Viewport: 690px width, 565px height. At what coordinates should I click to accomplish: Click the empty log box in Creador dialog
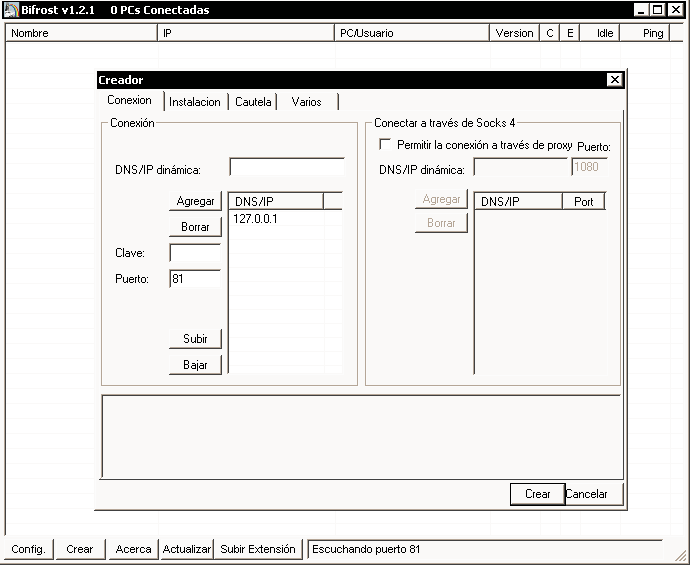[x=362, y=437]
